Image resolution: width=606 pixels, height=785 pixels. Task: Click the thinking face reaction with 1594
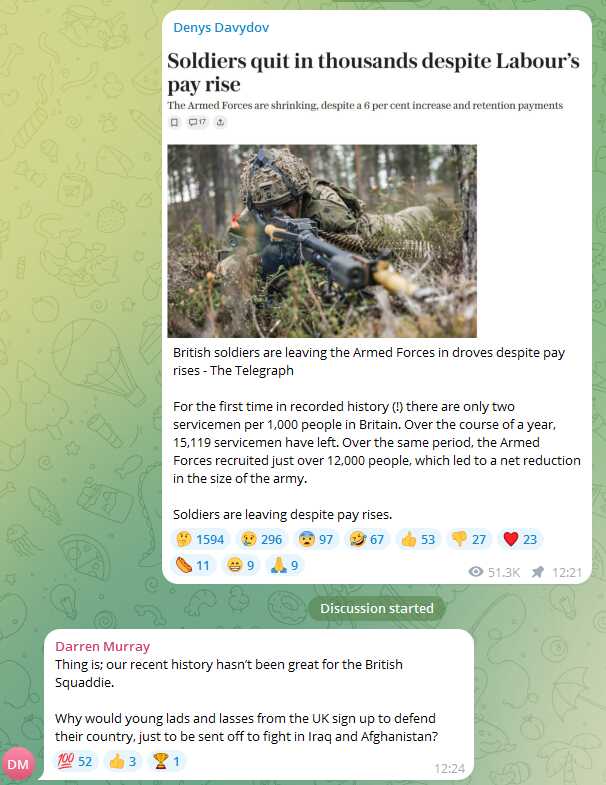pos(201,539)
